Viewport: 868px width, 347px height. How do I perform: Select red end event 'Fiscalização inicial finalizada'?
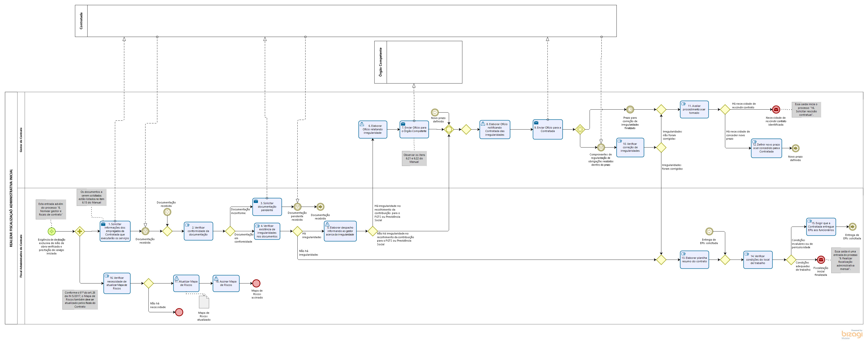[821, 260]
